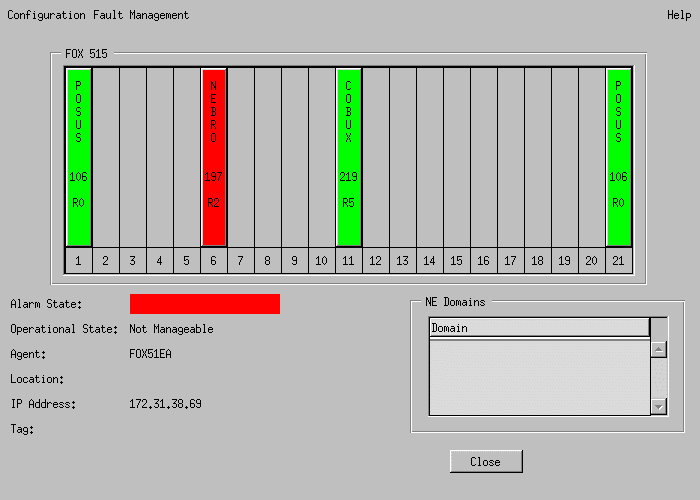Image resolution: width=700 pixels, height=500 pixels.
Task: Select the POSUS card in slot 1
Action: [79, 156]
